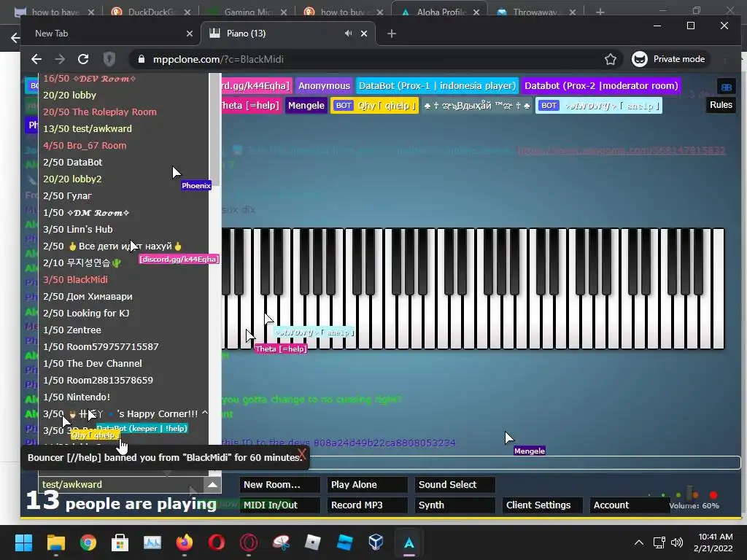Click the Anonymous user name tag
Screen dimensions: 747x560
(324, 86)
